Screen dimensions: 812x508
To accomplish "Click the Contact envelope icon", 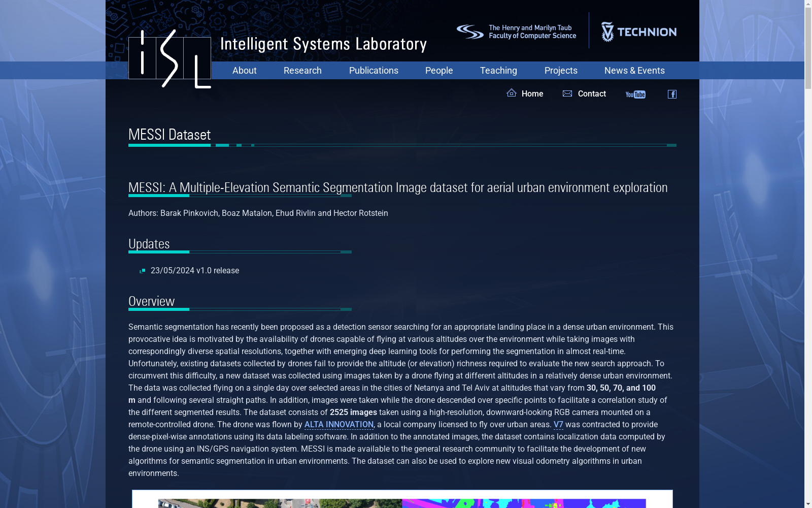I will pos(567,93).
